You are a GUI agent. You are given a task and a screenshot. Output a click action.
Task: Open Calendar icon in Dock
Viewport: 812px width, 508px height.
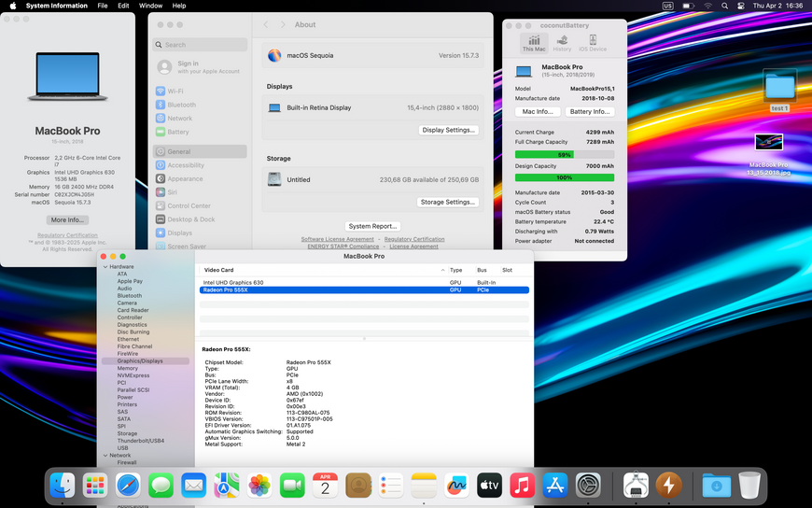tap(325, 486)
